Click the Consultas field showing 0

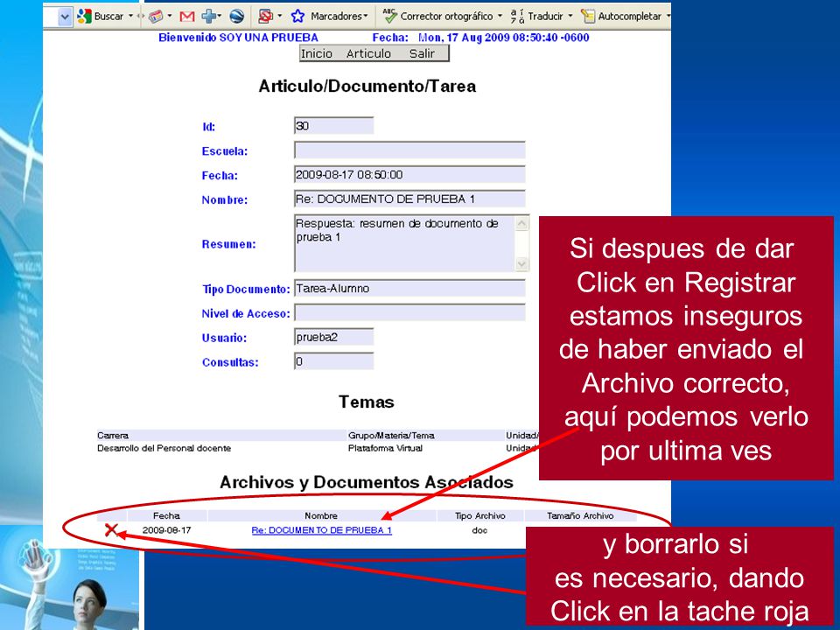point(333,361)
